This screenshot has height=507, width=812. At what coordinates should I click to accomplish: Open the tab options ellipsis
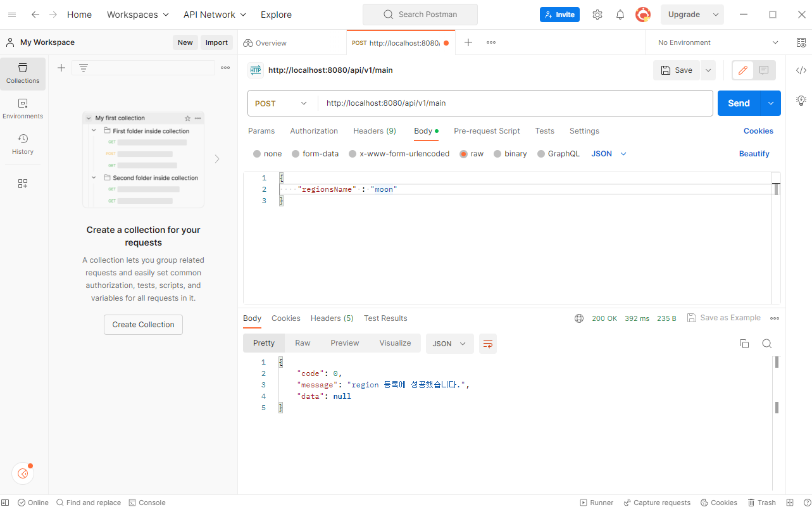coord(491,42)
